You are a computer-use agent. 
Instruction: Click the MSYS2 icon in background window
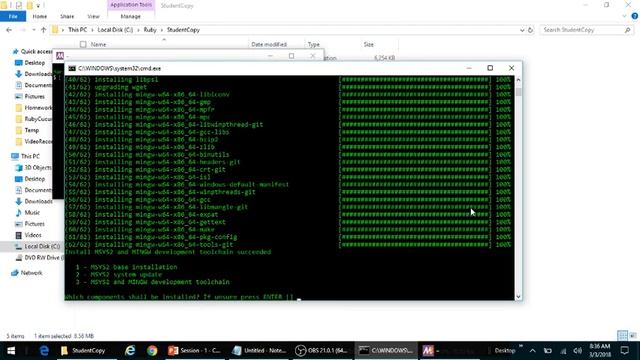coord(60,56)
